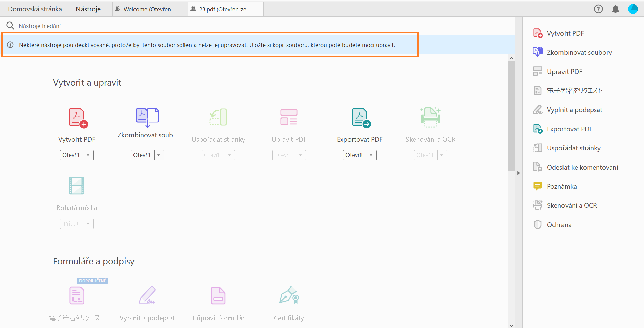Image resolution: width=644 pixels, height=328 pixels.
Task: Select the Skenování a OCR icon in main grid
Action: tap(430, 117)
